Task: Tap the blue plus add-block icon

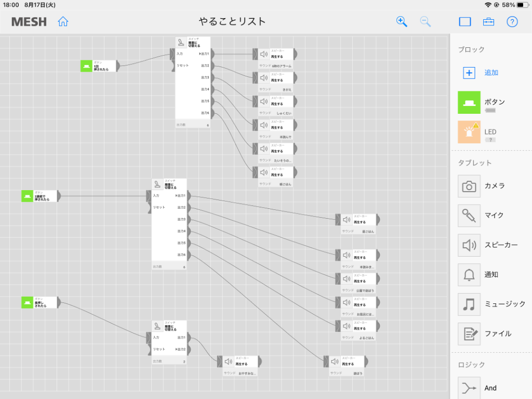Action: click(x=469, y=73)
